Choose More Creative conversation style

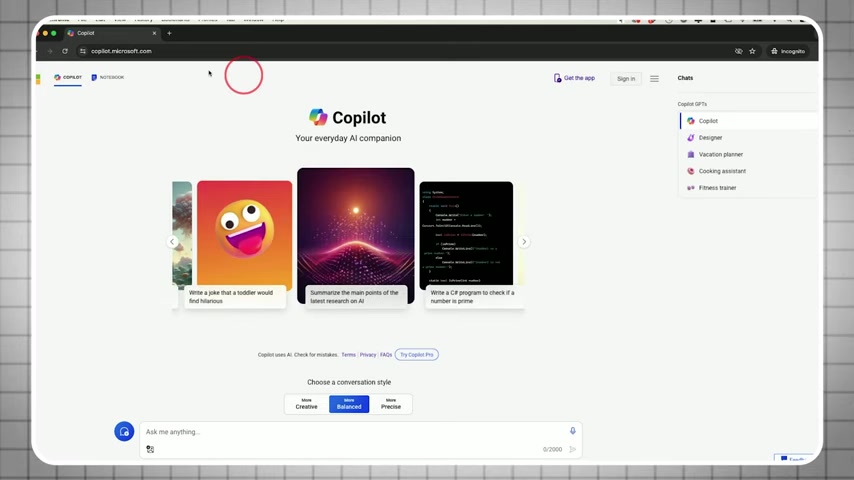[x=307, y=404]
